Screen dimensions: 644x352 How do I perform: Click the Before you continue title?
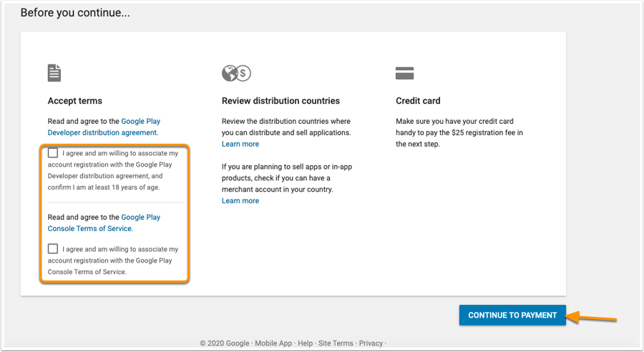pos(75,13)
